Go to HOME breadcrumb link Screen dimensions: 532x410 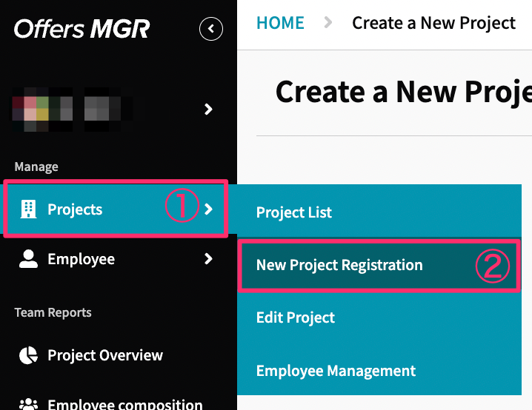280,23
